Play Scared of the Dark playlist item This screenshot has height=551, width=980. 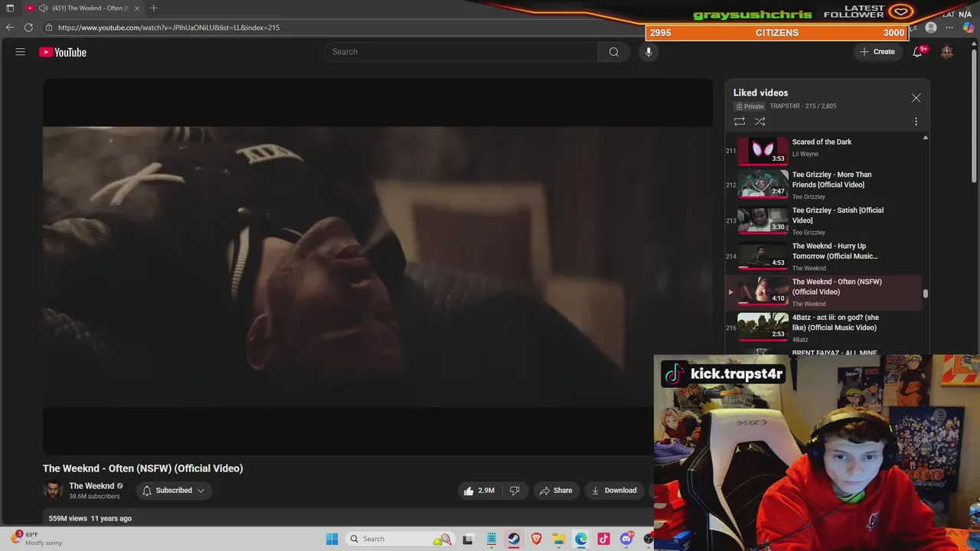[x=825, y=150]
